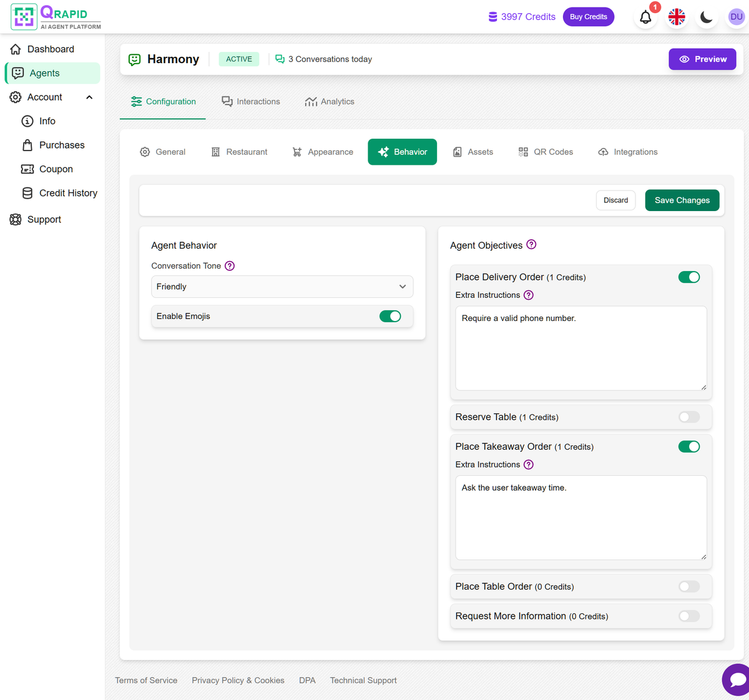Viewport: 749px width, 700px height.
Task: Click the Extra Instructions help icon
Action: tap(529, 295)
